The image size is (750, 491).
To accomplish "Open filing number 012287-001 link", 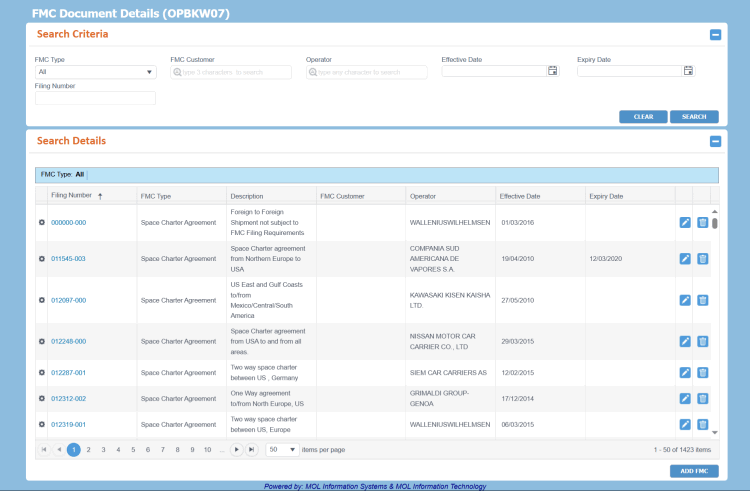I will coord(68,373).
